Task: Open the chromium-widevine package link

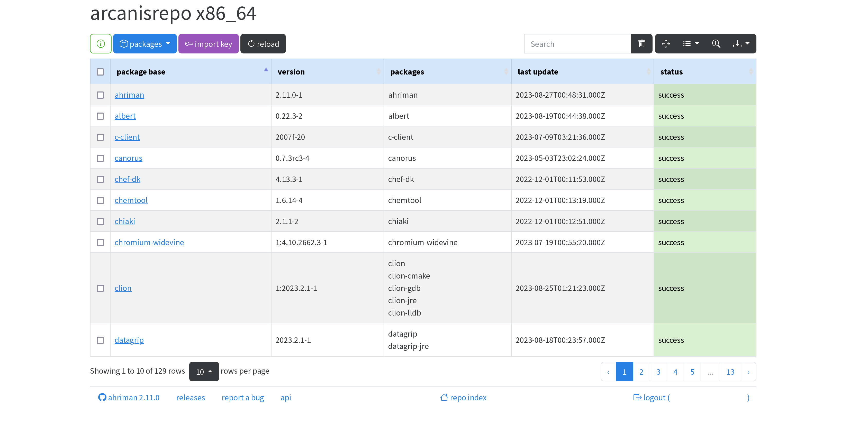Action: pos(149,242)
